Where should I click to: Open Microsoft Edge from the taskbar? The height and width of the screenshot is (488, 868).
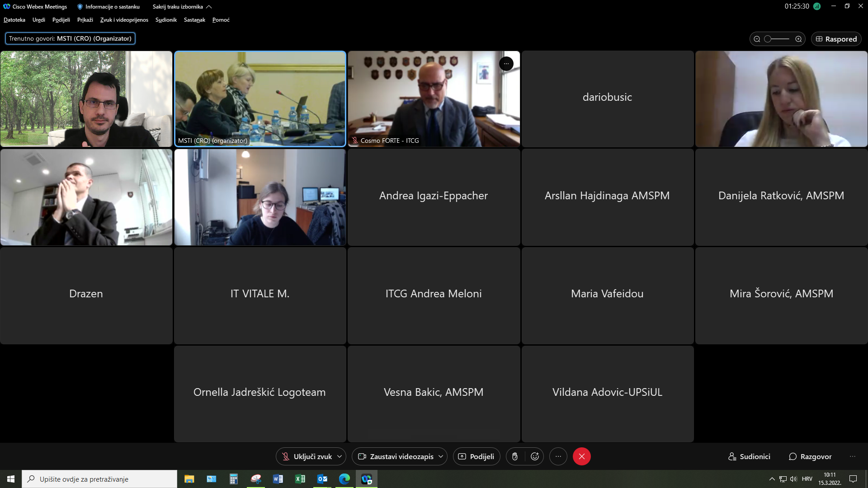344,479
